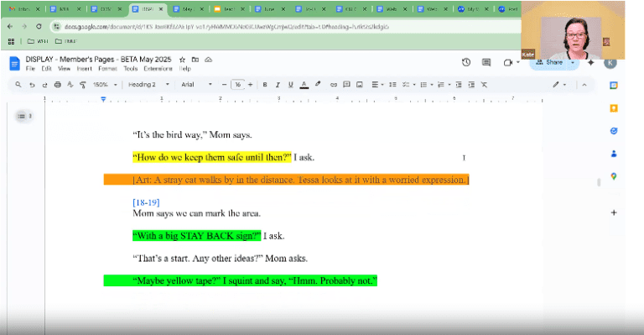Open Google Maps side panel

coord(614,176)
